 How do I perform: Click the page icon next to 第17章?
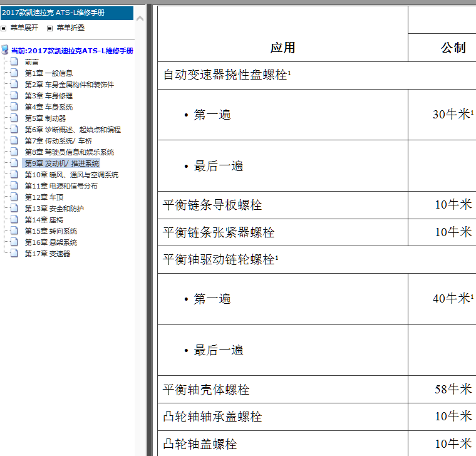14,252
